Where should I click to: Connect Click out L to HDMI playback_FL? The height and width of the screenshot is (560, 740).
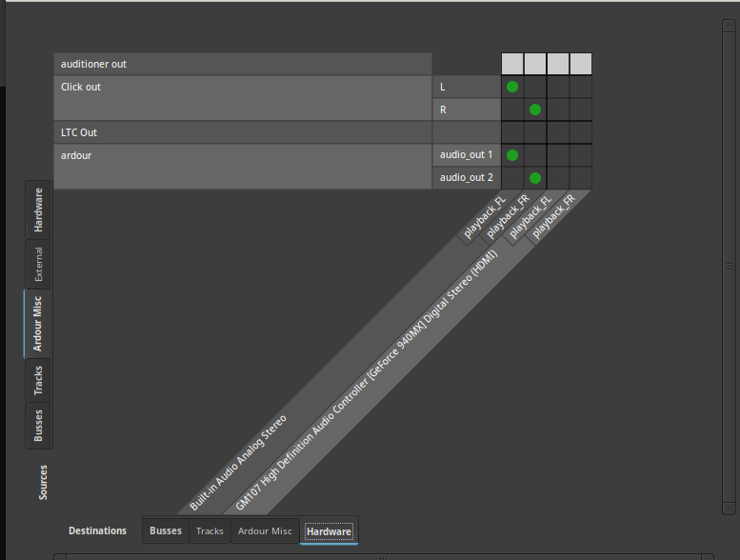(558, 87)
